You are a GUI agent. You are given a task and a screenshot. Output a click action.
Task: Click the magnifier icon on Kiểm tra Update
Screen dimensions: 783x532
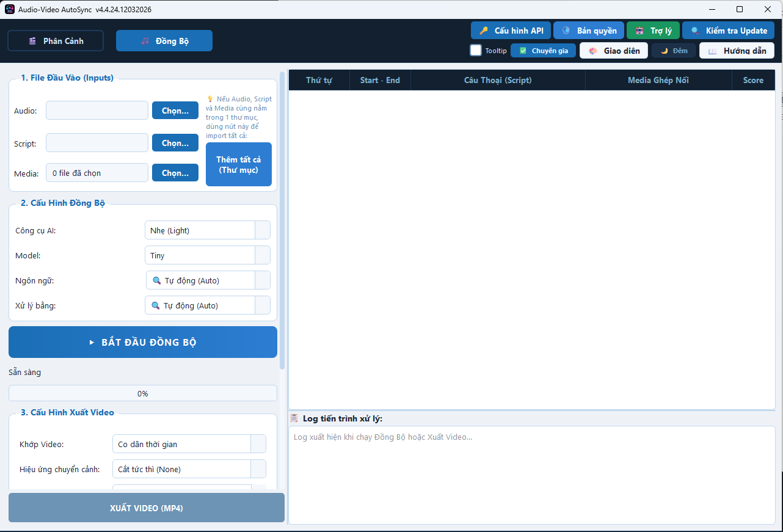pyautogui.click(x=695, y=31)
